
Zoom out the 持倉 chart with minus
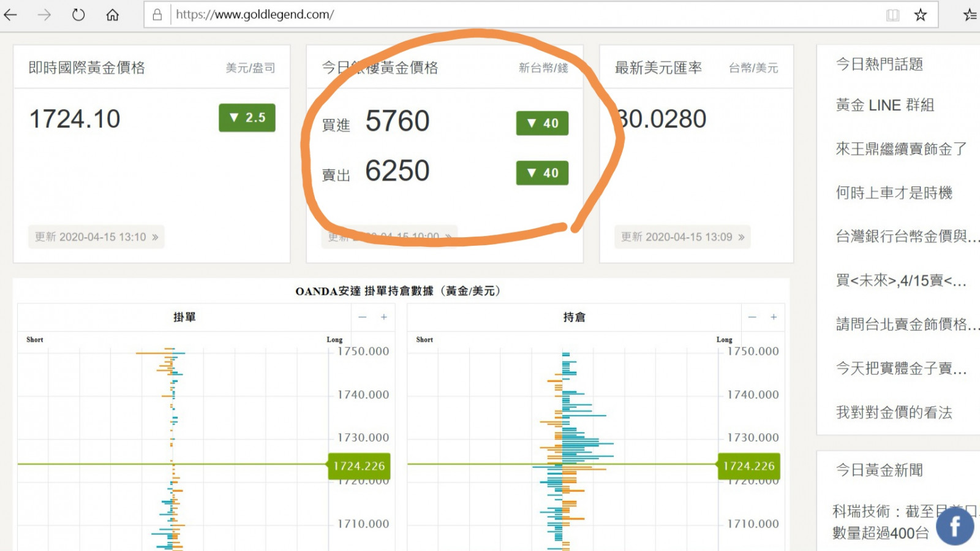pyautogui.click(x=752, y=317)
